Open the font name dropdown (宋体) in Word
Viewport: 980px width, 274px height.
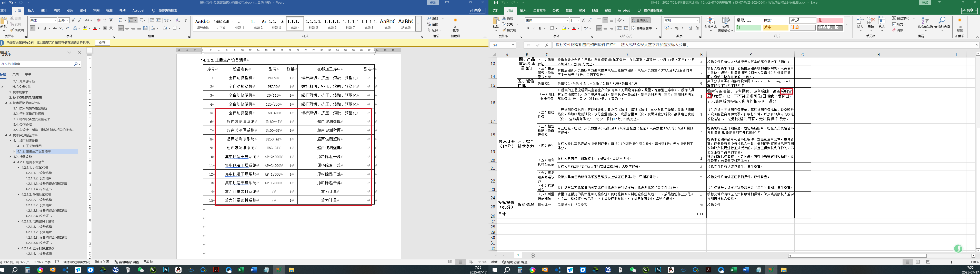coord(55,20)
